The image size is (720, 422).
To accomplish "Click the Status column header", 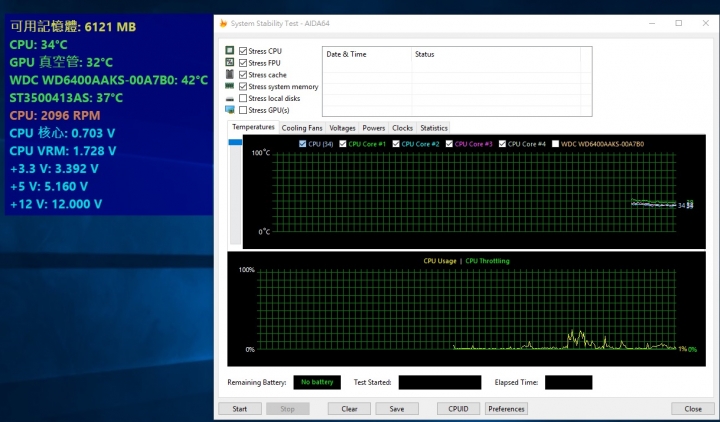I will coord(496,54).
